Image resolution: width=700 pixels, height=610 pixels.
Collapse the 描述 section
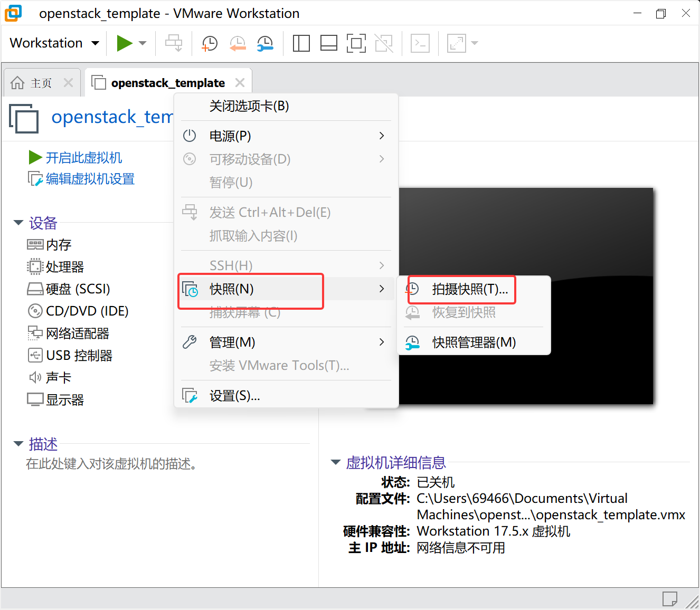click(18, 444)
